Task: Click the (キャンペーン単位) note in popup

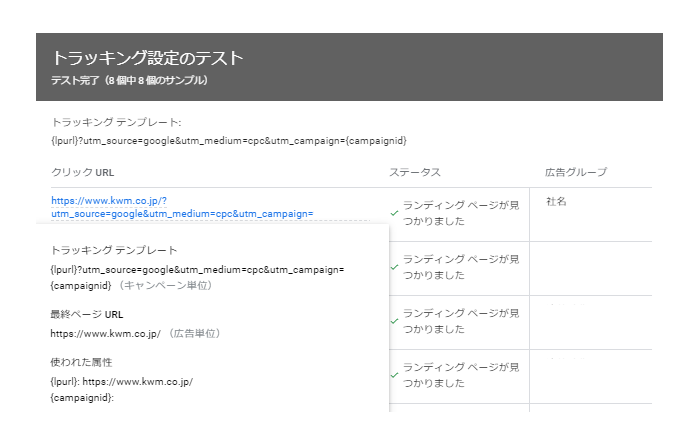Action: (x=165, y=286)
